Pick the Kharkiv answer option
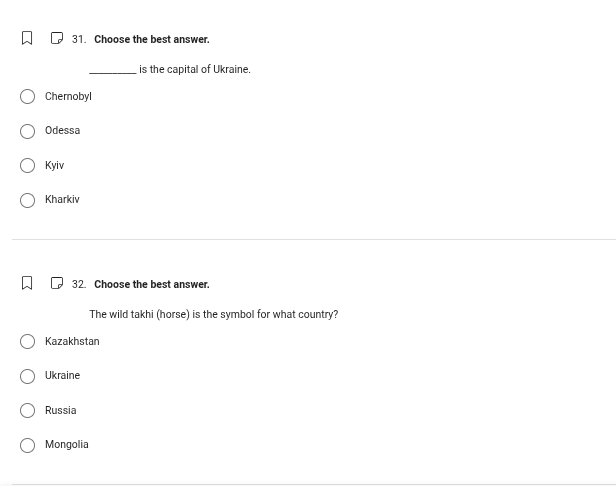 click(28, 200)
